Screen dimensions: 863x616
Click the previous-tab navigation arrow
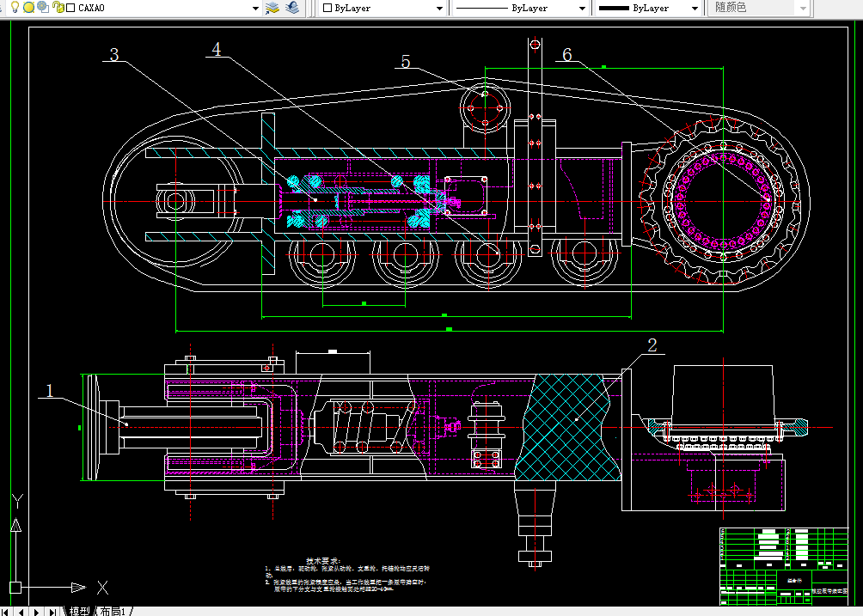coord(21,612)
